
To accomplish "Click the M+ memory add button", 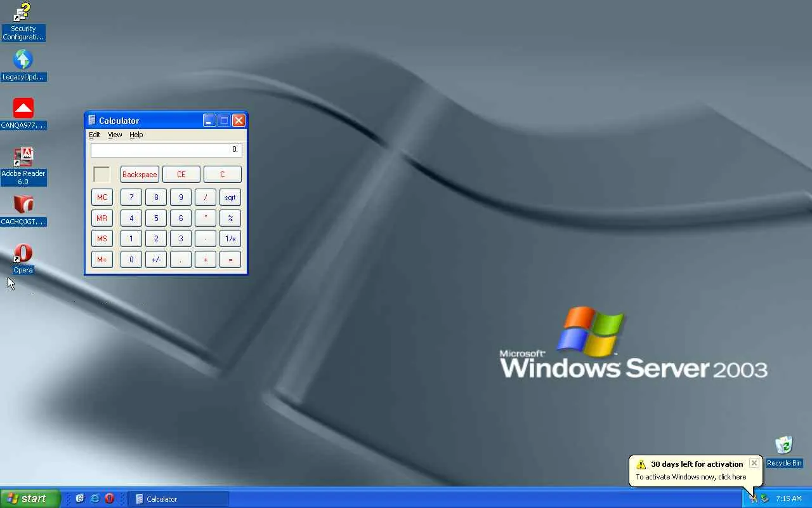I will click(x=102, y=260).
